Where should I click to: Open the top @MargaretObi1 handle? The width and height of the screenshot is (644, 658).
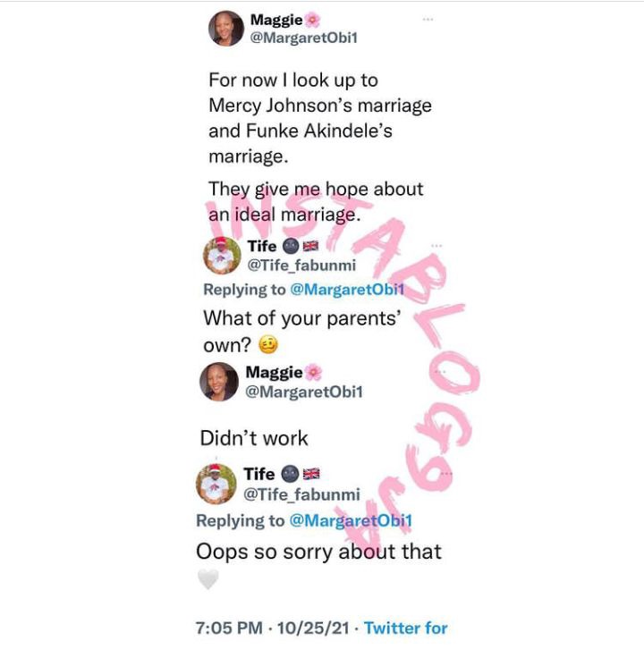(303, 38)
